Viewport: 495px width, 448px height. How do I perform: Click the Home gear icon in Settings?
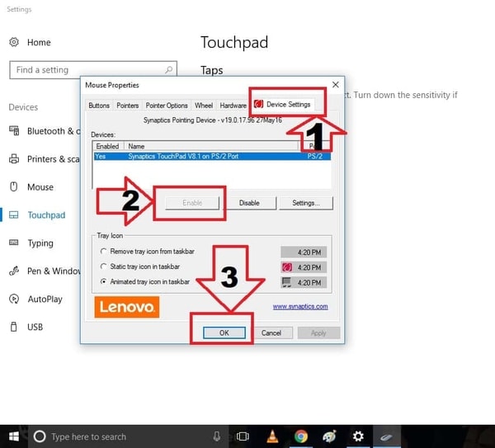pyautogui.click(x=14, y=42)
